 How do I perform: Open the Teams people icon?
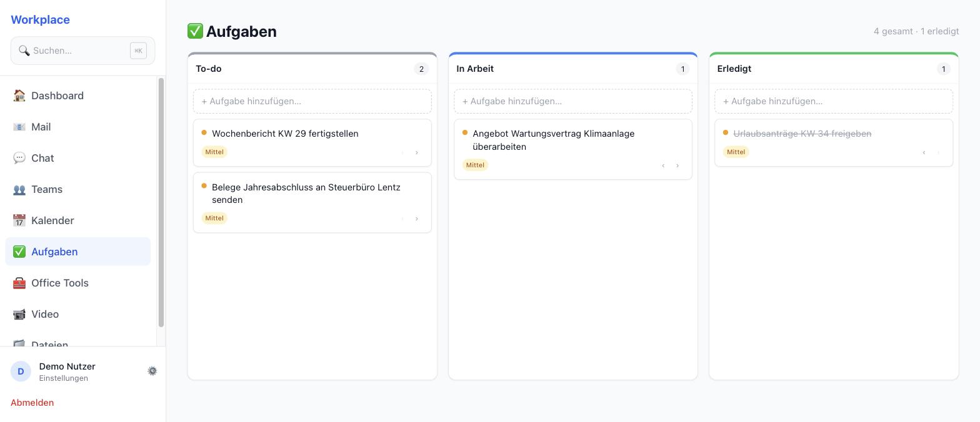coord(19,189)
